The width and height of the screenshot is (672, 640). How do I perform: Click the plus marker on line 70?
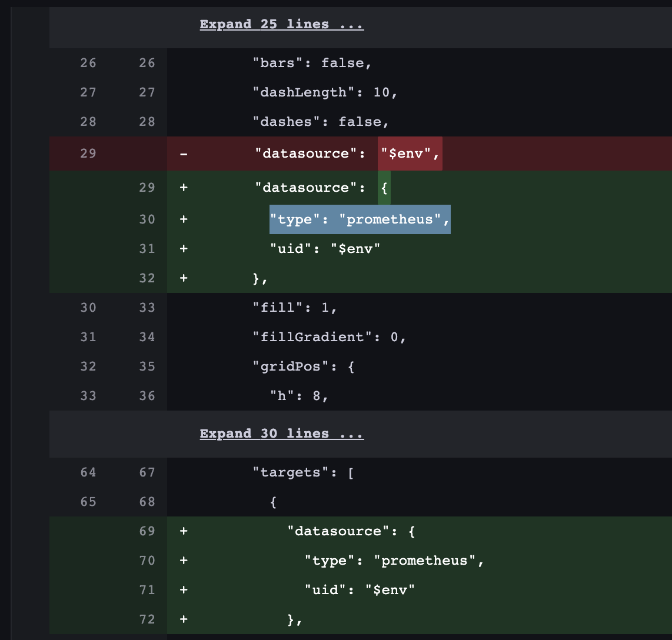[183, 560]
